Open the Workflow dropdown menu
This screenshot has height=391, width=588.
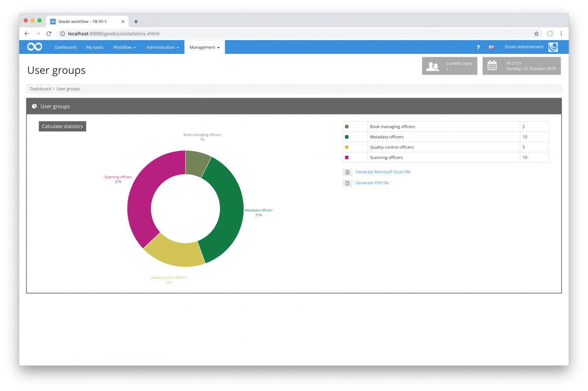[x=124, y=47]
